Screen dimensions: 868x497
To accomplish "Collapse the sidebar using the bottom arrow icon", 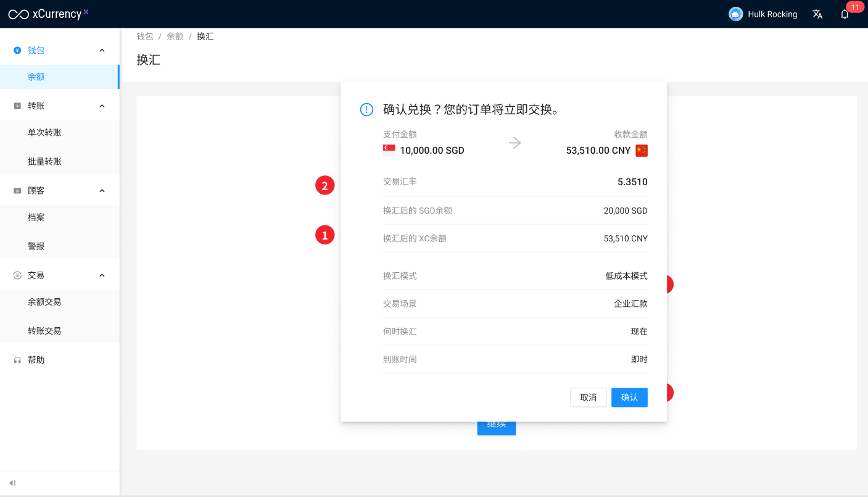I will 12,483.
